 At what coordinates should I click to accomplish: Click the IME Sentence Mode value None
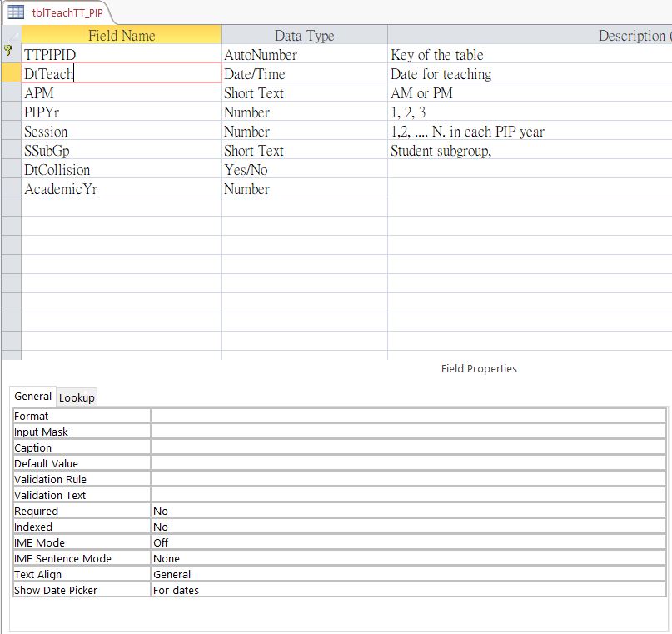[x=408, y=558]
